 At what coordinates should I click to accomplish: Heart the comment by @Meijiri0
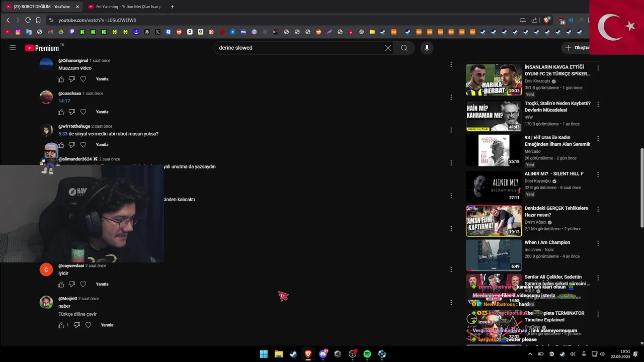point(88,325)
